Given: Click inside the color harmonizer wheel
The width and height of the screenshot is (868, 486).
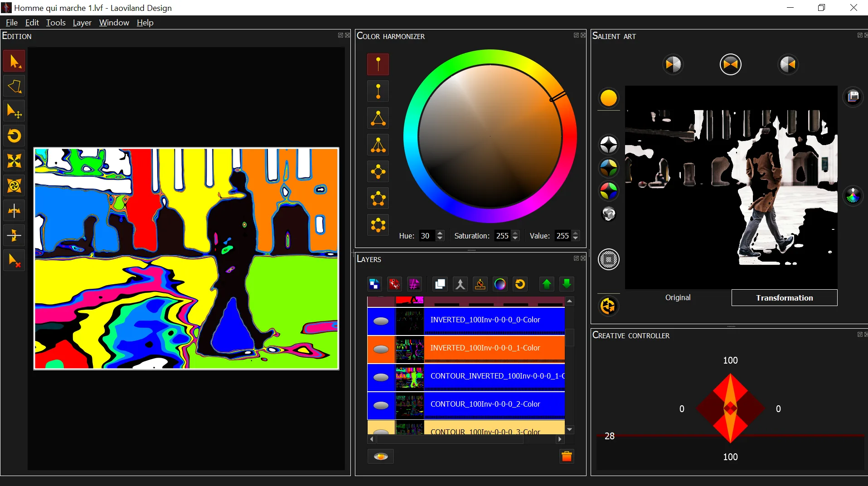Looking at the screenshot, I should 490,136.
